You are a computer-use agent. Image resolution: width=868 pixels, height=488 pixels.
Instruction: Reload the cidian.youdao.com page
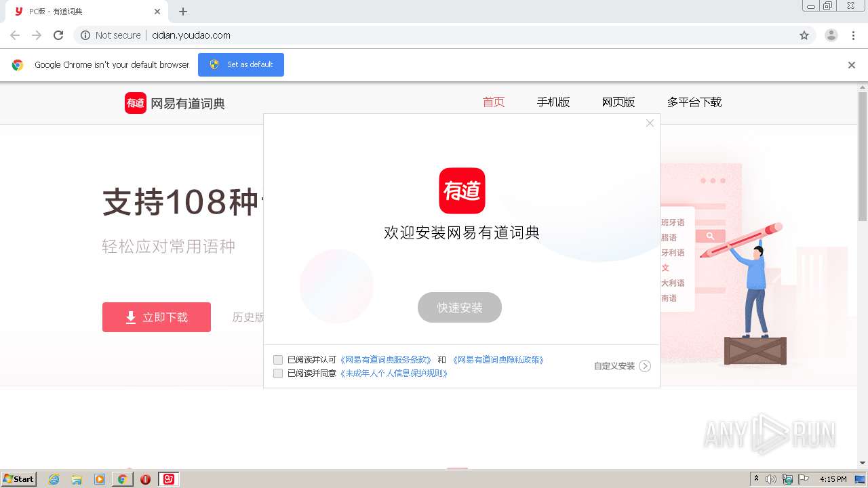click(x=58, y=35)
